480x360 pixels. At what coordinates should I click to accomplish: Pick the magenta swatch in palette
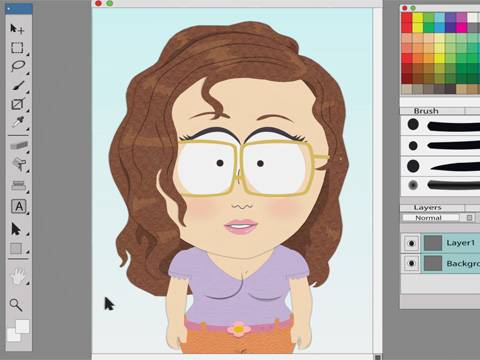[x=461, y=27]
